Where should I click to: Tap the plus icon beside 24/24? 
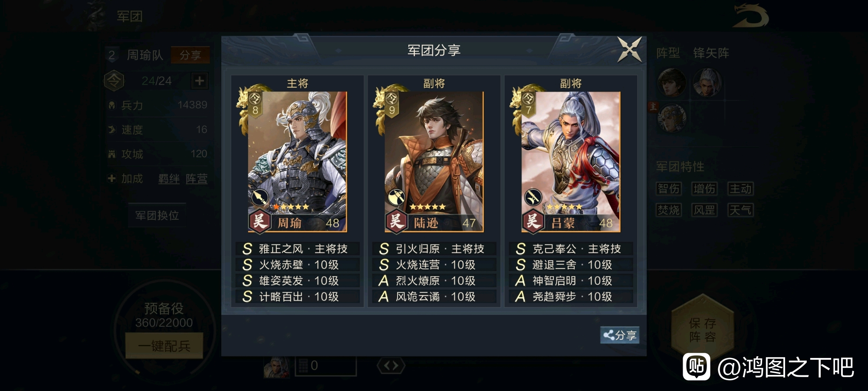(200, 81)
